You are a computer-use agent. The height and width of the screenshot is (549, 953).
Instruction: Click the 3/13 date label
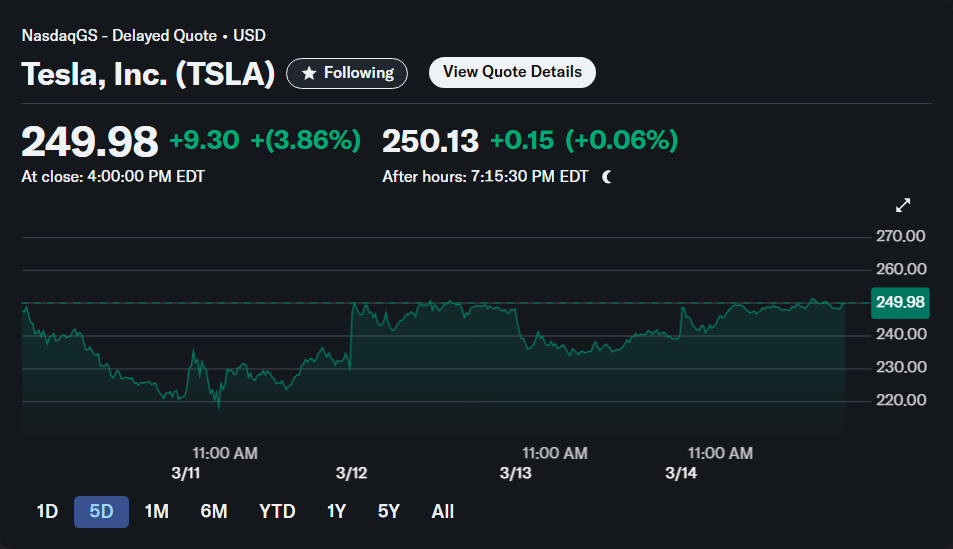515,473
